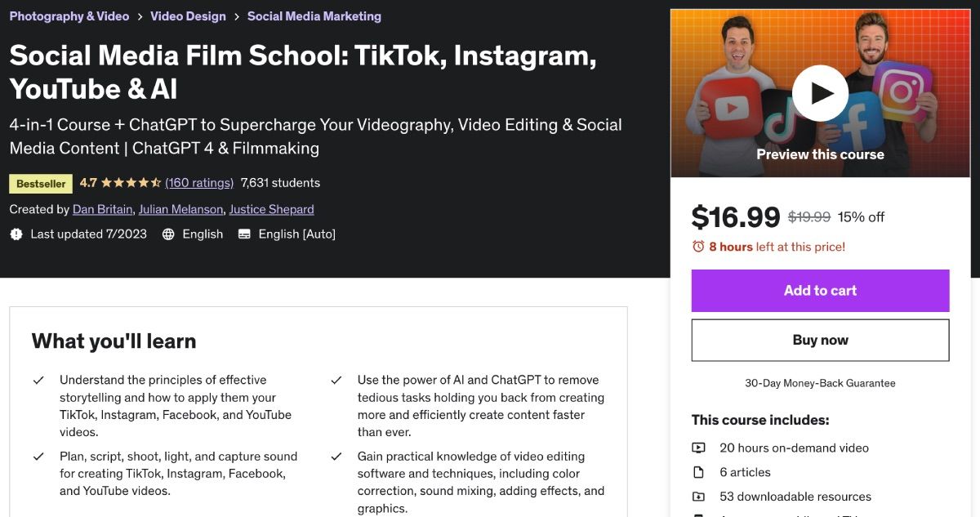Open the Social Media Marketing breadcrumb link
This screenshot has width=980, height=517.
pyautogui.click(x=314, y=16)
